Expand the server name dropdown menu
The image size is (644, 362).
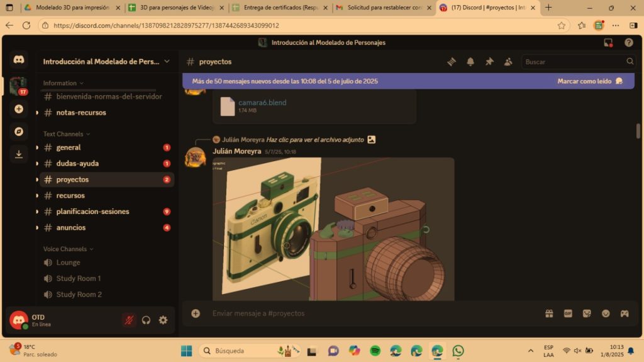pyautogui.click(x=167, y=62)
